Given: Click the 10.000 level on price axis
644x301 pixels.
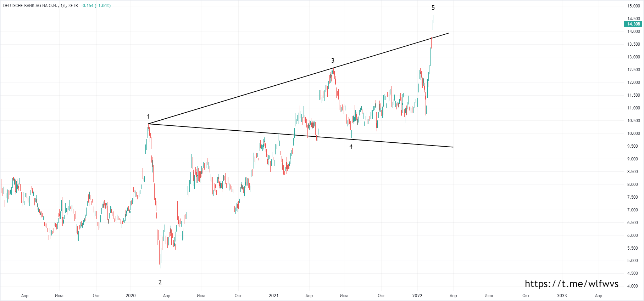Looking at the screenshot, I should 633,134.
